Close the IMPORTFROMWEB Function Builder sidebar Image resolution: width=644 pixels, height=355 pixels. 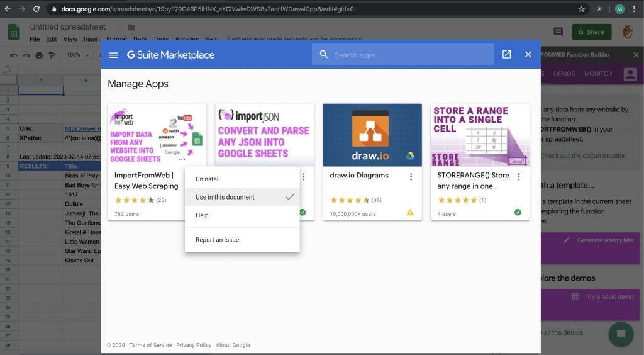point(636,54)
